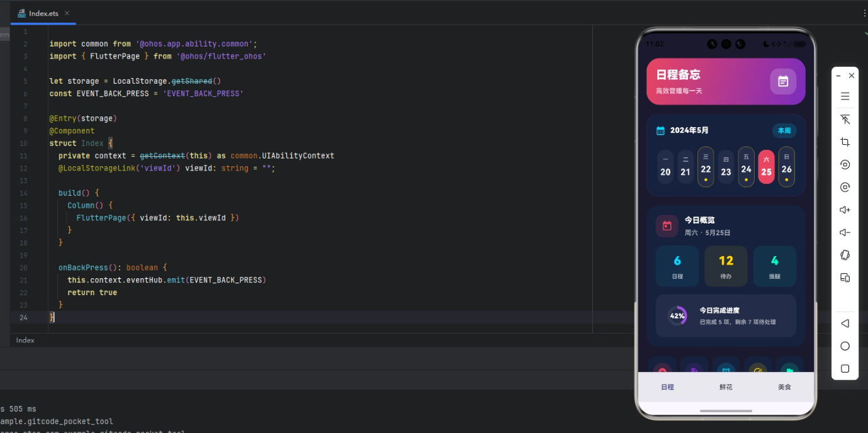Decrease emulator volume
868x433 pixels.
pyautogui.click(x=845, y=233)
